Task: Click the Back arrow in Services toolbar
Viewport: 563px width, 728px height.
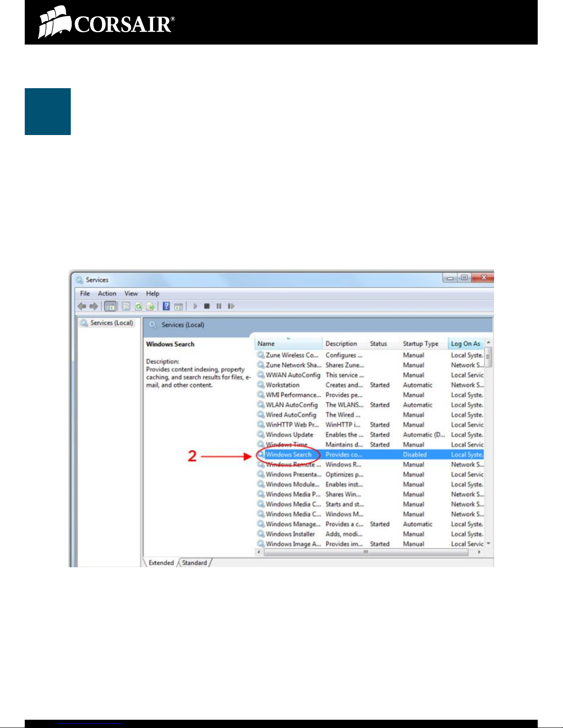Action: [82, 306]
